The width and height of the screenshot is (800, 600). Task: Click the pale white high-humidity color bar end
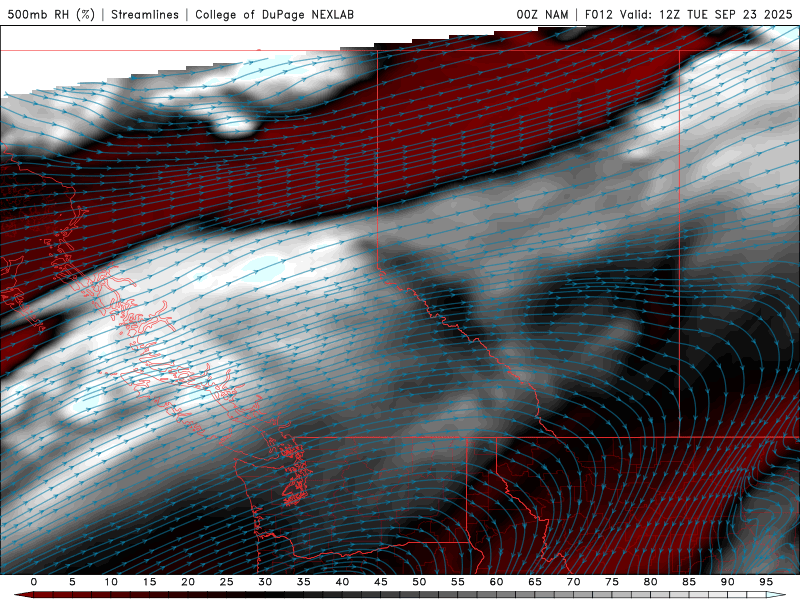(x=777, y=595)
